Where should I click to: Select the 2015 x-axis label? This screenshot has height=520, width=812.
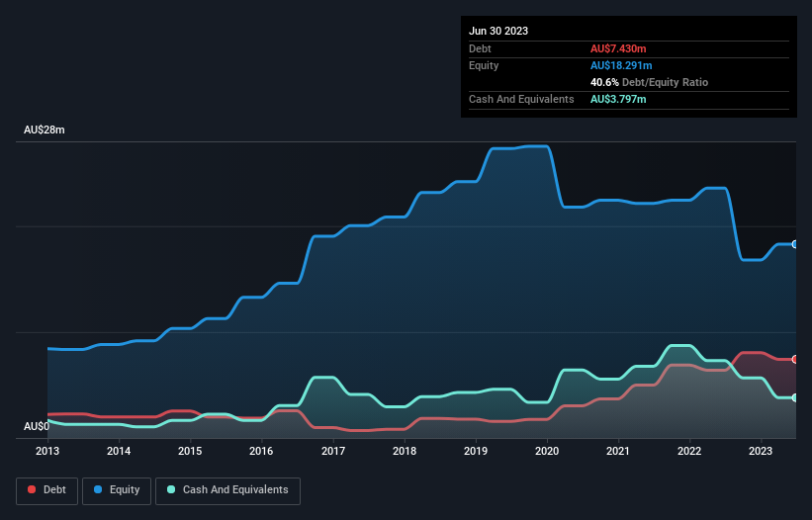(190, 452)
